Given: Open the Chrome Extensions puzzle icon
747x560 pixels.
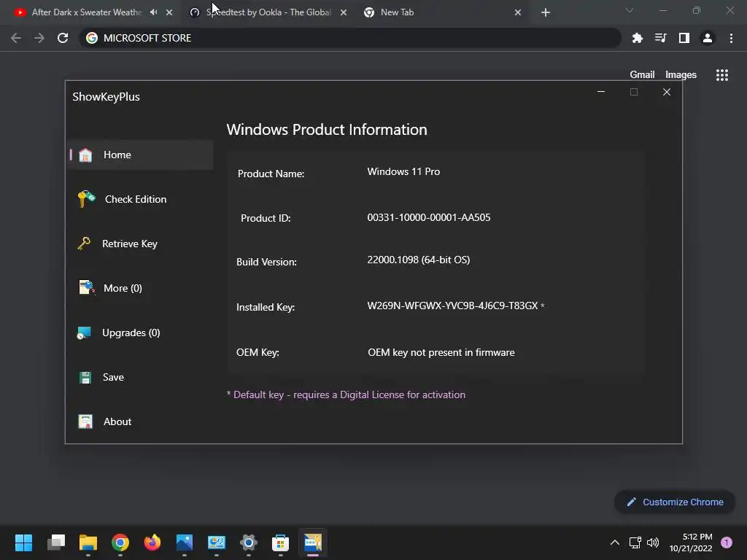Looking at the screenshot, I should tap(638, 38).
